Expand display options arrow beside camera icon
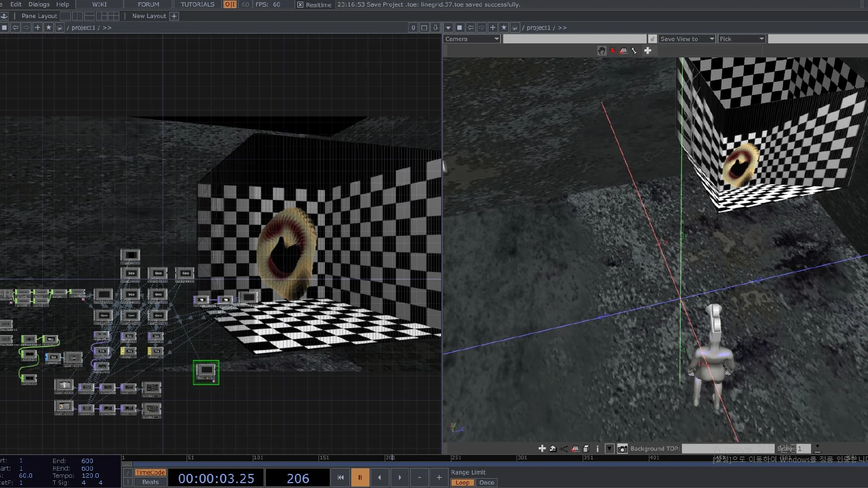 pos(610,448)
